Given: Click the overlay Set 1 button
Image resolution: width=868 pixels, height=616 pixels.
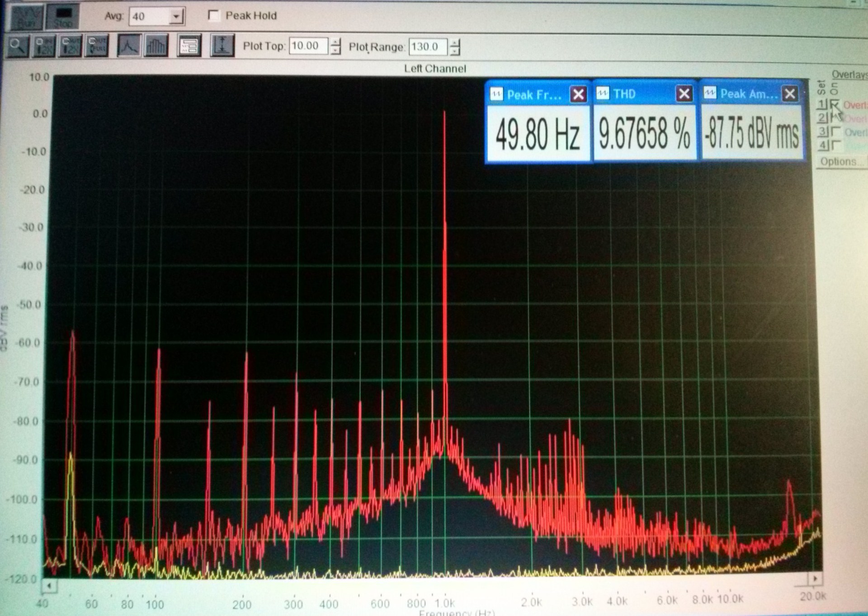Looking at the screenshot, I should (822, 105).
